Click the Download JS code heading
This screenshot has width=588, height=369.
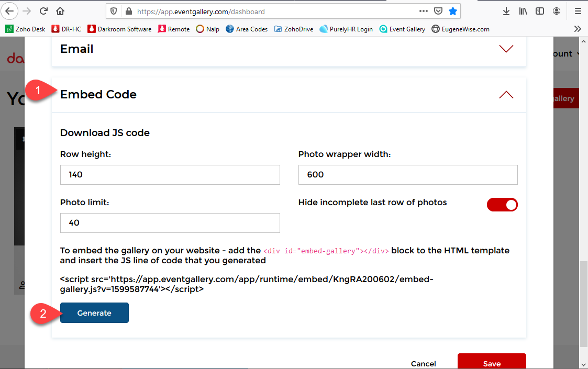pos(105,133)
